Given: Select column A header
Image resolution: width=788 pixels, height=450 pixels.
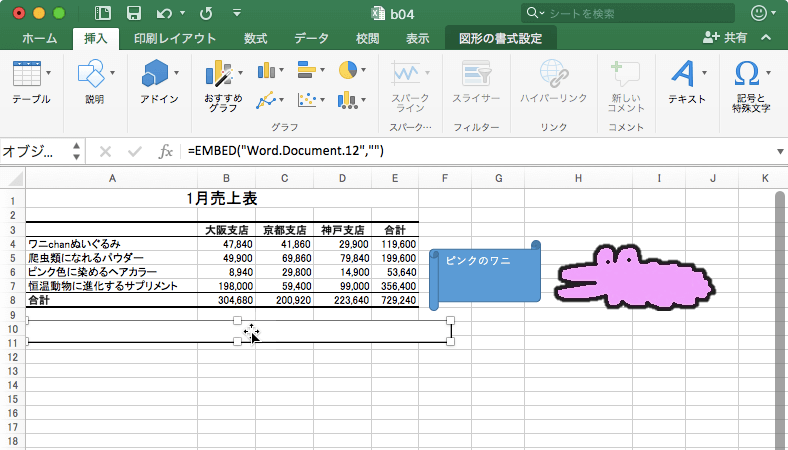Looking at the screenshot, I should [x=112, y=178].
